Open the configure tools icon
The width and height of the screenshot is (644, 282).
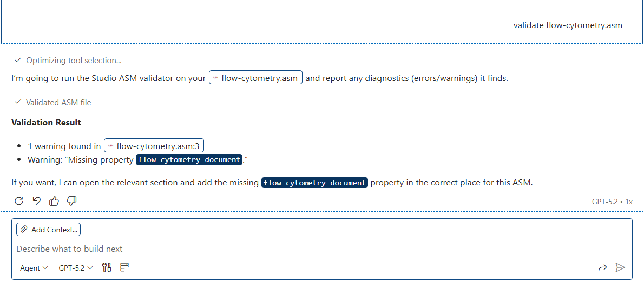[x=107, y=267]
